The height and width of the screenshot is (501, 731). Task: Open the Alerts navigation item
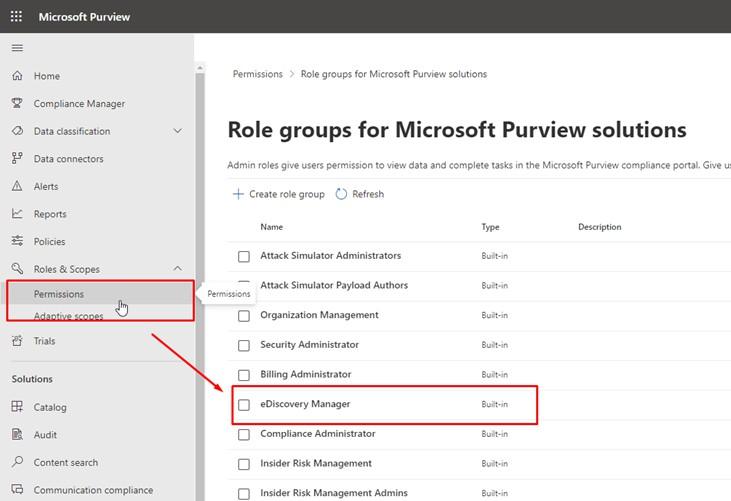click(46, 186)
